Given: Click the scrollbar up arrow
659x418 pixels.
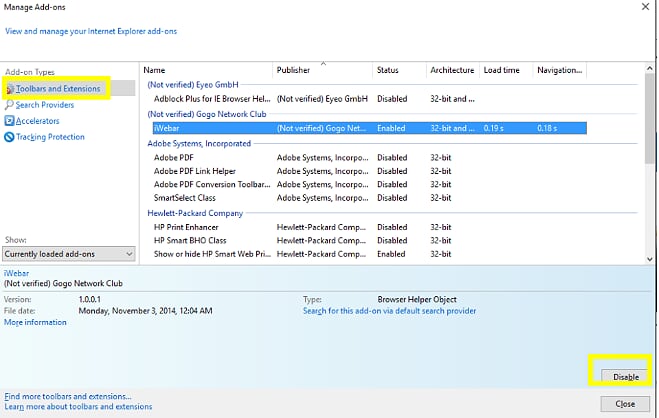Looking at the screenshot, I should click(649, 68).
